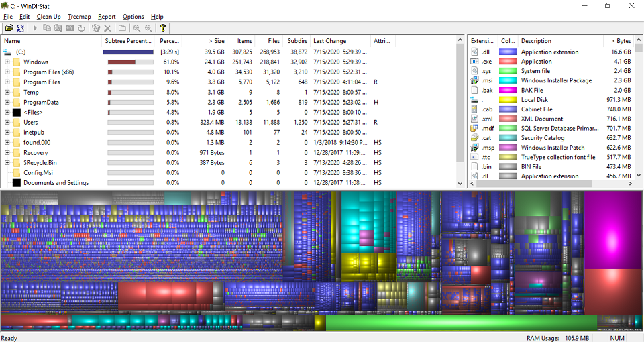
Task: Open the Clean Up menu
Action: click(48, 17)
